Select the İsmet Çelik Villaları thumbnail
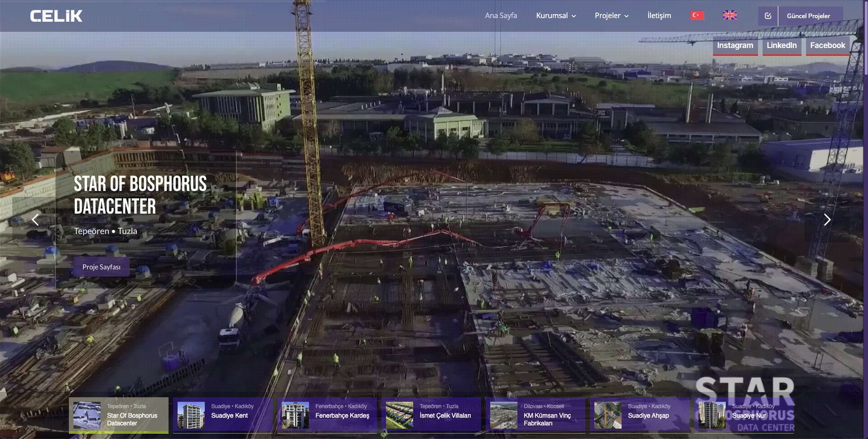This screenshot has width=868, height=439. (x=431, y=415)
